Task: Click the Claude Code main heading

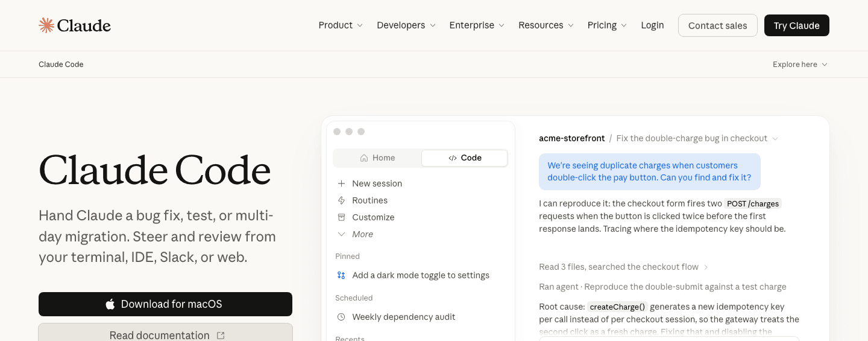Action: tap(155, 170)
